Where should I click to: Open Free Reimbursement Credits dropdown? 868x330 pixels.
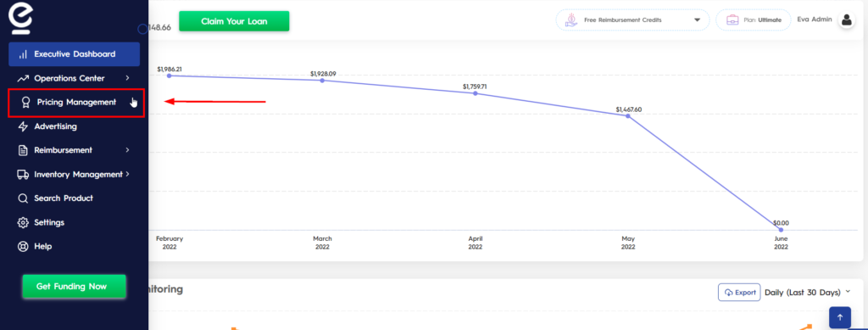tap(632, 20)
